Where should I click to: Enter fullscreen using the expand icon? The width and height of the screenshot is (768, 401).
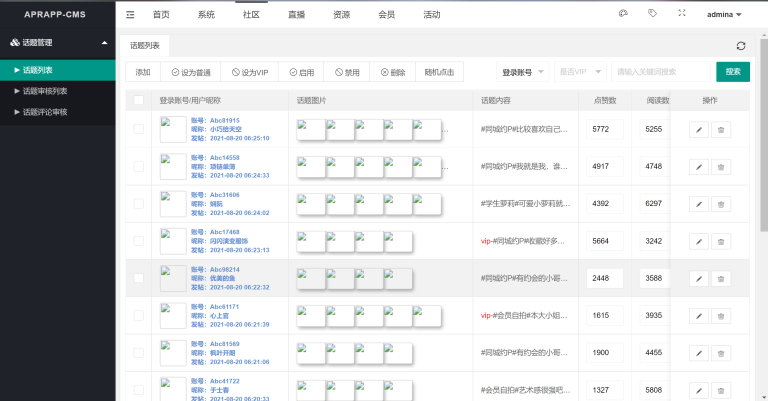pos(682,14)
